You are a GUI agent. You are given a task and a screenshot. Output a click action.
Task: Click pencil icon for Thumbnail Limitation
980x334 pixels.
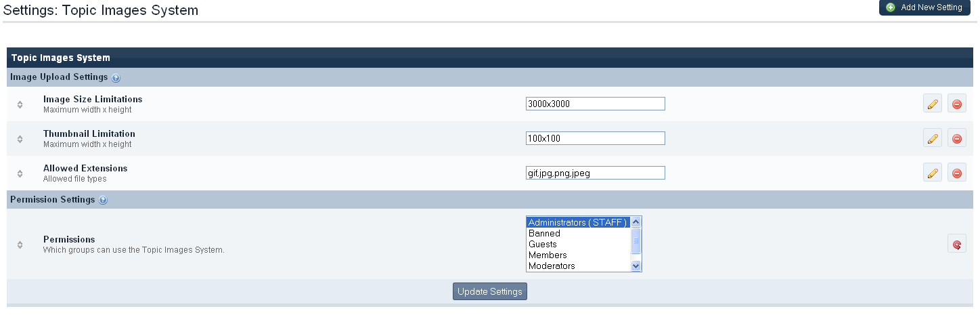(x=932, y=138)
